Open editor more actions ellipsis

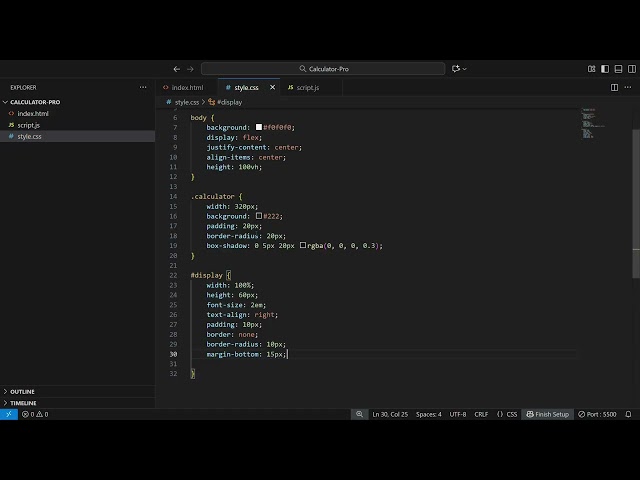(x=628, y=87)
